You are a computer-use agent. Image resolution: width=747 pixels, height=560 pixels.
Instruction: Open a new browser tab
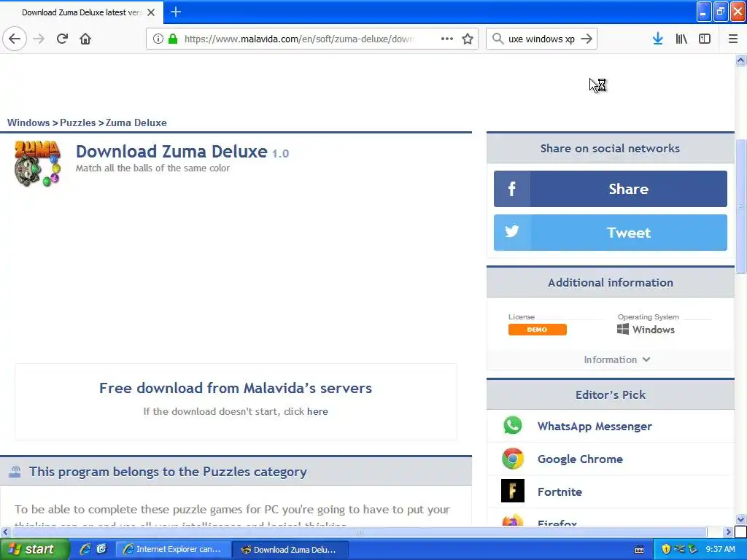tap(176, 12)
